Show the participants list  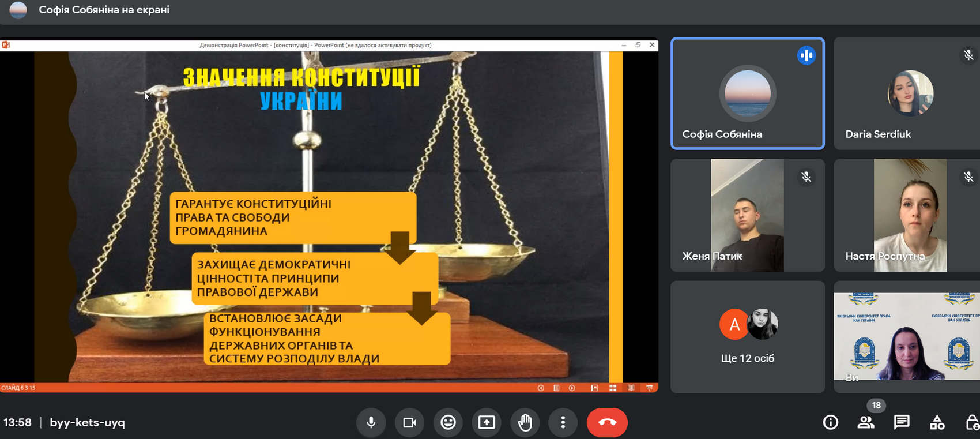[x=865, y=422]
